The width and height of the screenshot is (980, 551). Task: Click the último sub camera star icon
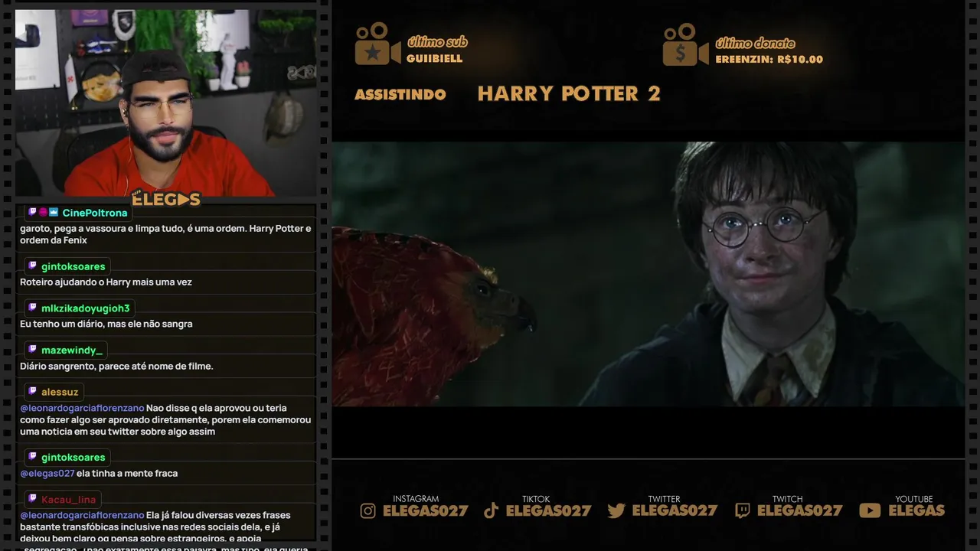point(377,44)
